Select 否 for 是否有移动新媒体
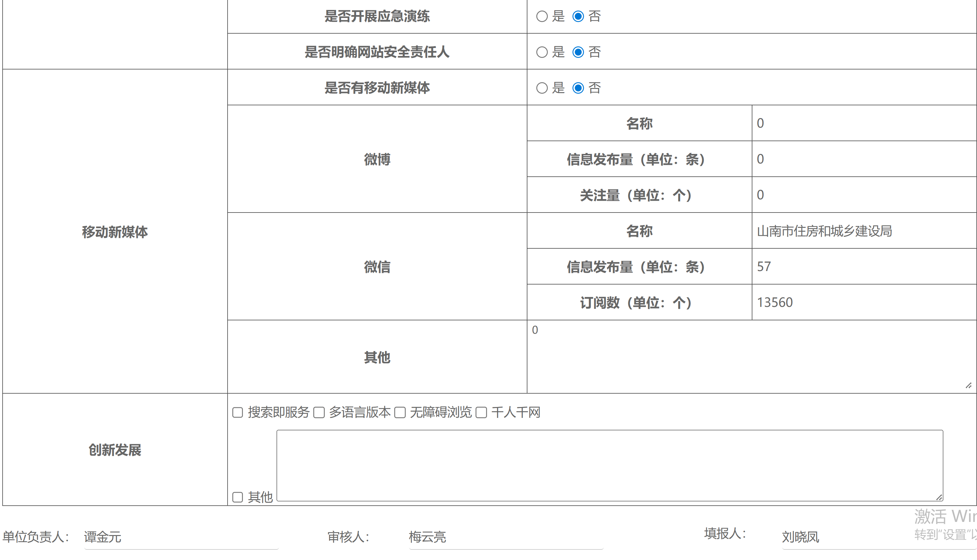 point(578,88)
